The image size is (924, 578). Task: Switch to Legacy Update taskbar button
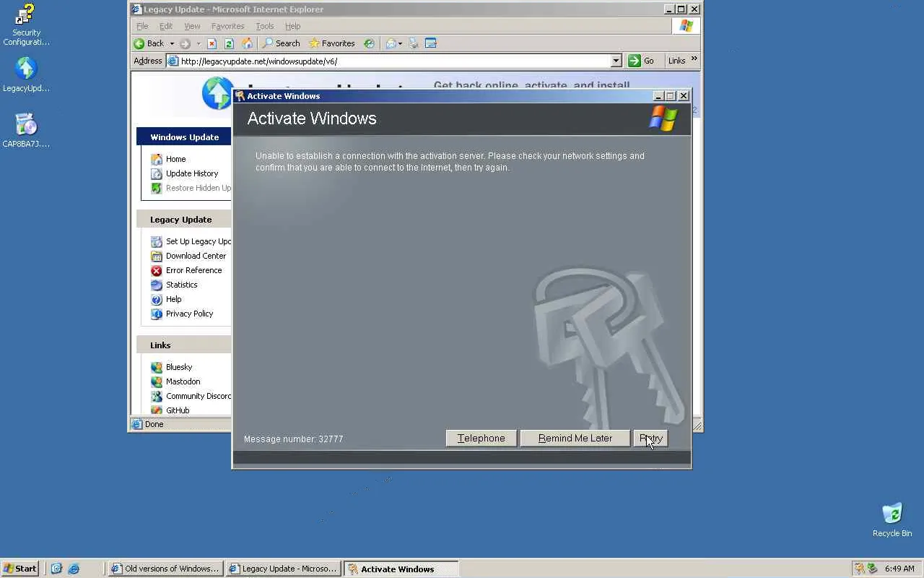click(283, 569)
